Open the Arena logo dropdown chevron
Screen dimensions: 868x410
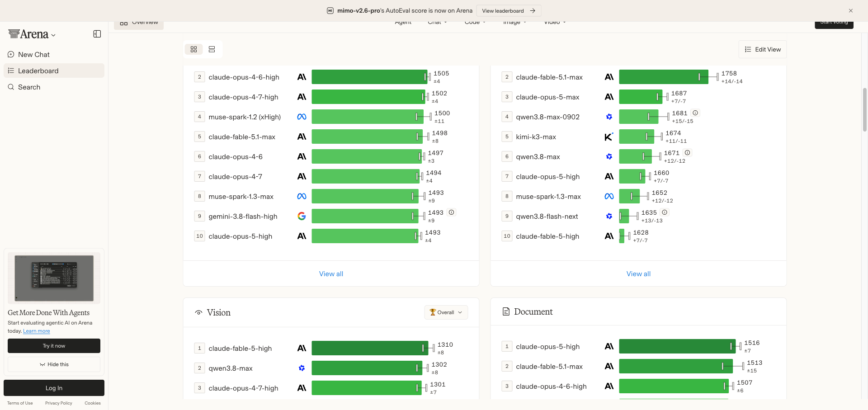point(53,35)
